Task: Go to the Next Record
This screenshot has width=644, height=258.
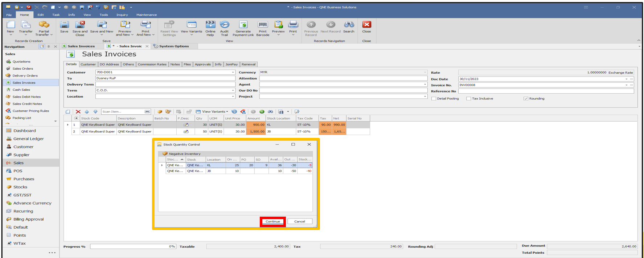Action: (331, 25)
